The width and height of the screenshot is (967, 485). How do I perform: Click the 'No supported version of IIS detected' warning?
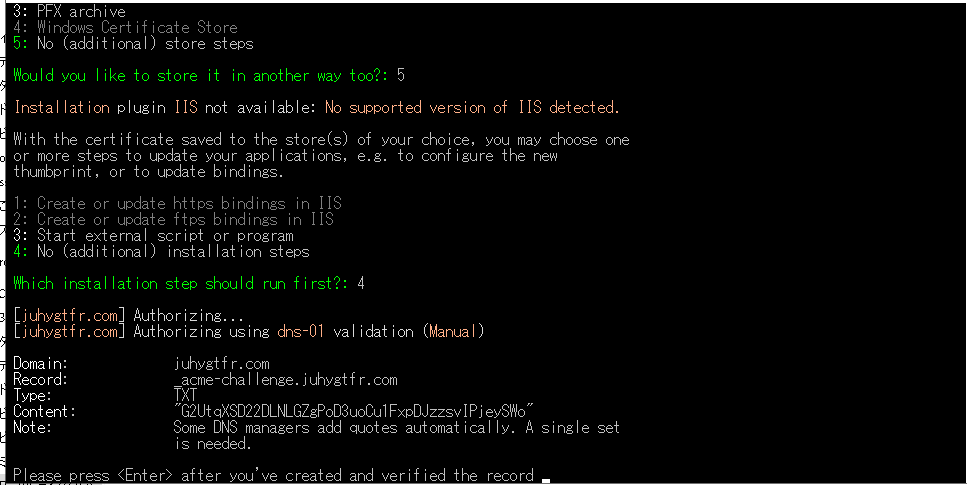pyautogui.click(x=472, y=107)
